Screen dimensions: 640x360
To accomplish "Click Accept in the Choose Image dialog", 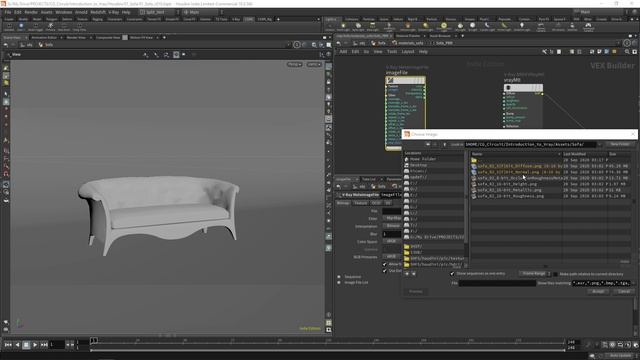I will (598, 291).
